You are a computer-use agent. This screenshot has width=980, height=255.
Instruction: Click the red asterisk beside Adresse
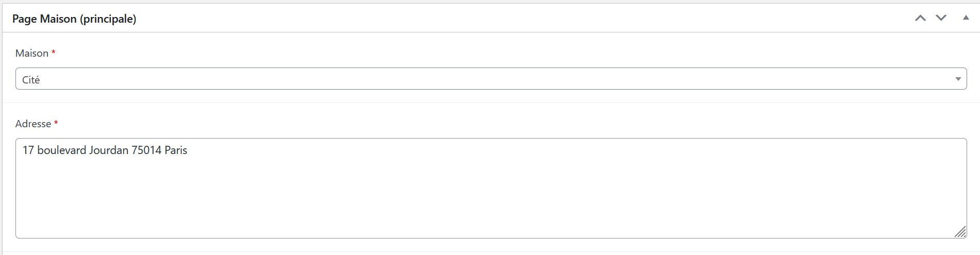coord(56,123)
